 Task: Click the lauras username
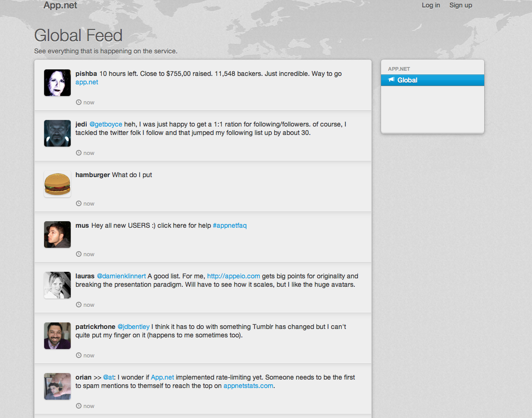pyautogui.click(x=85, y=276)
